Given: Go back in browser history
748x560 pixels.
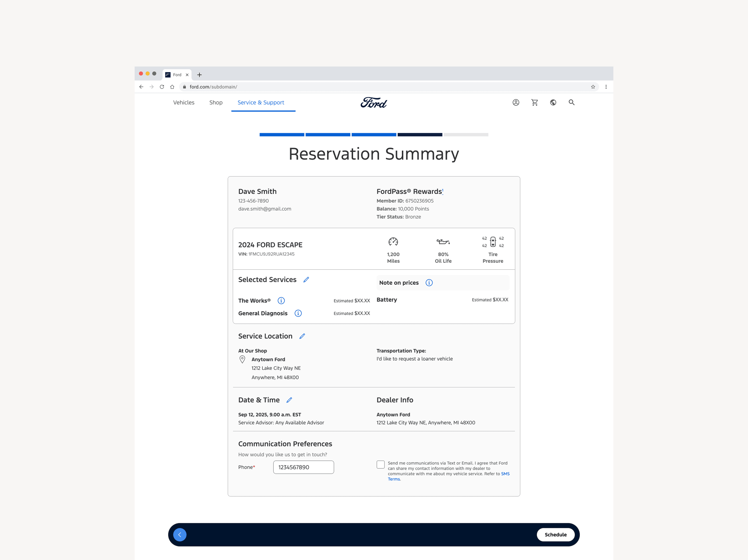Looking at the screenshot, I should click(141, 87).
